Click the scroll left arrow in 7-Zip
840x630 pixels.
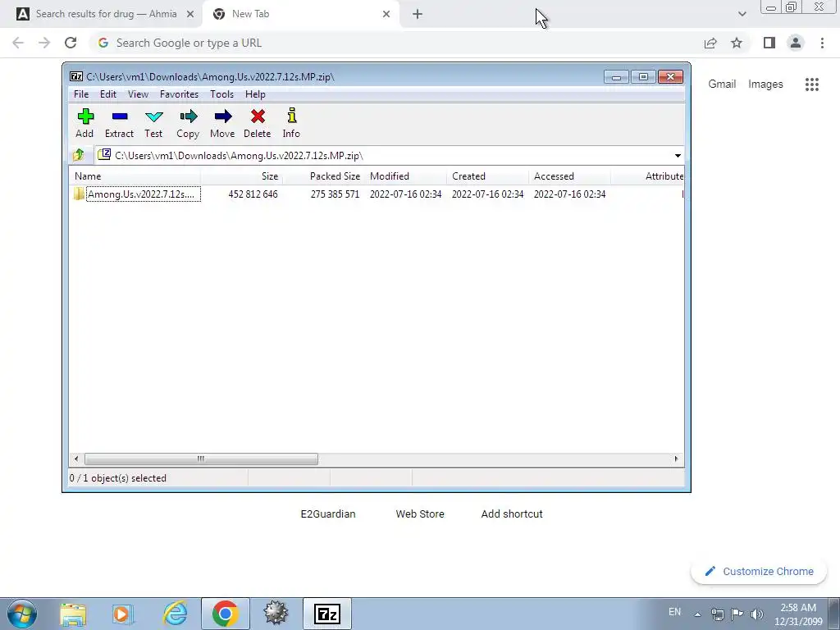click(x=76, y=459)
